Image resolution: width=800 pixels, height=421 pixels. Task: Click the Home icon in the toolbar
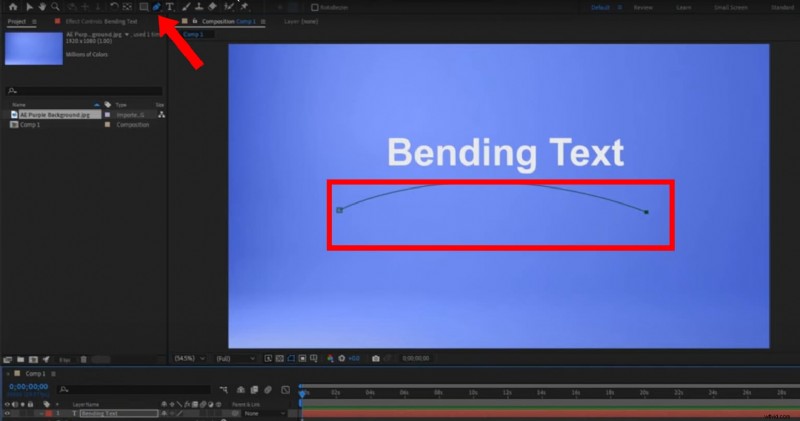(13, 7)
